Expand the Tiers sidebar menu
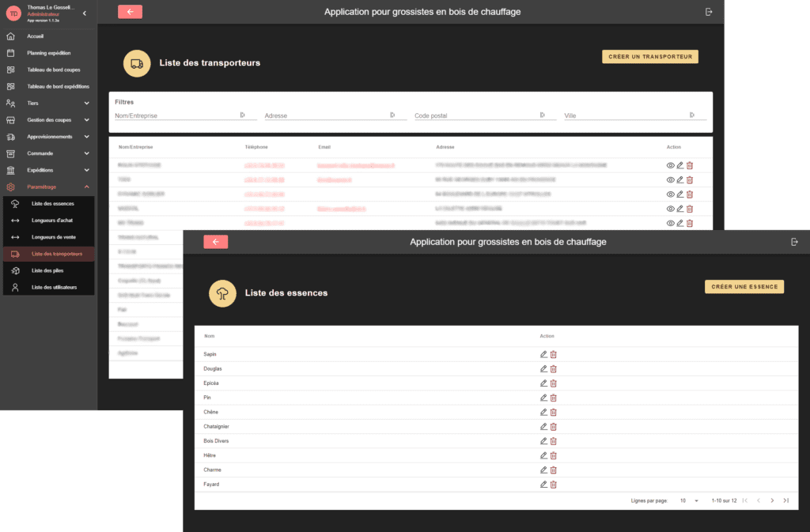Image resolution: width=810 pixels, height=532 pixels. [47, 103]
